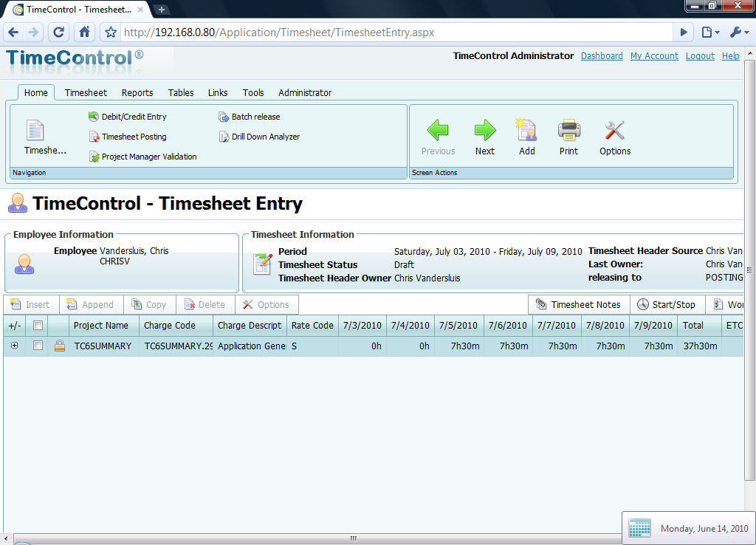Open the Timesheet menu tab

pyautogui.click(x=86, y=92)
